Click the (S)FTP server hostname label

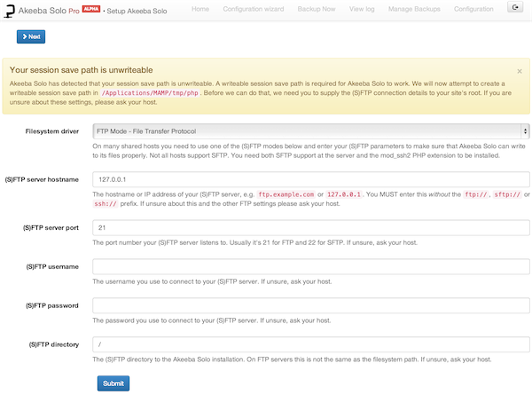[42, 179]
